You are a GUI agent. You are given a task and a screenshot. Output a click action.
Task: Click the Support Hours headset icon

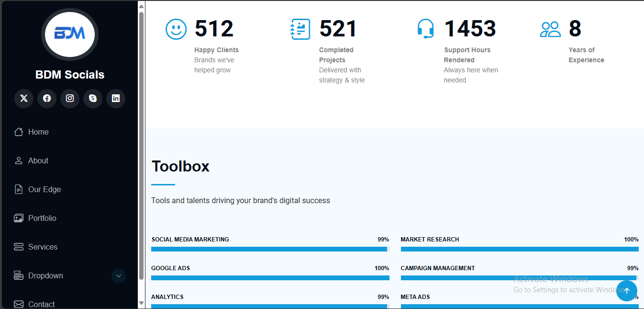pos(425,29)
